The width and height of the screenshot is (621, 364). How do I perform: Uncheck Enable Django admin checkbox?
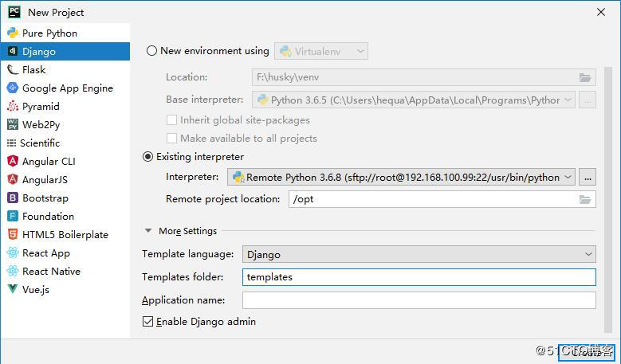[147, 322]
